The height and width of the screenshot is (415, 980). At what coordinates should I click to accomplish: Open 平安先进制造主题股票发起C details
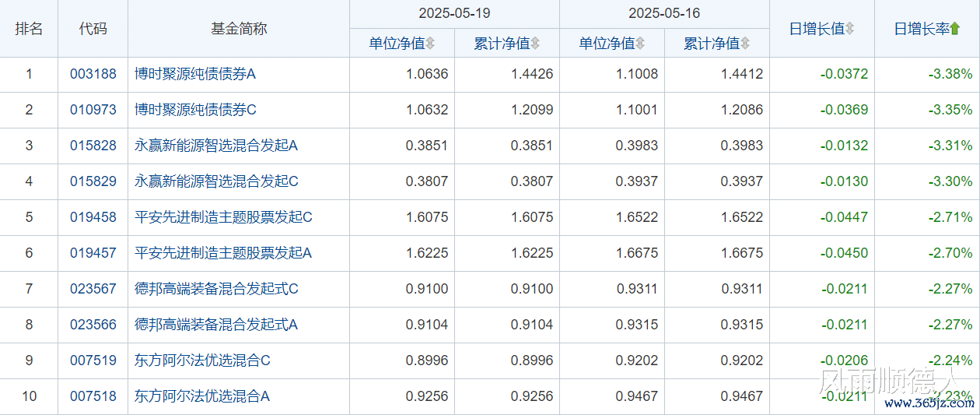coord(223,217)
